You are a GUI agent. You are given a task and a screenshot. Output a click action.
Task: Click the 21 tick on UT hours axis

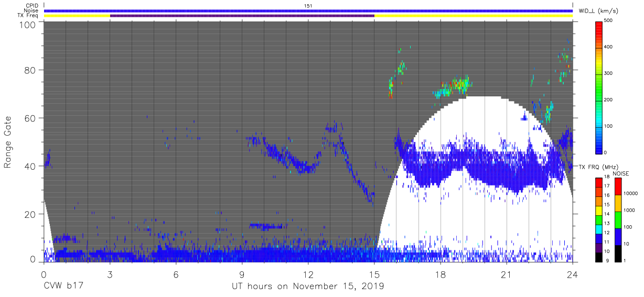pos(507,274)
